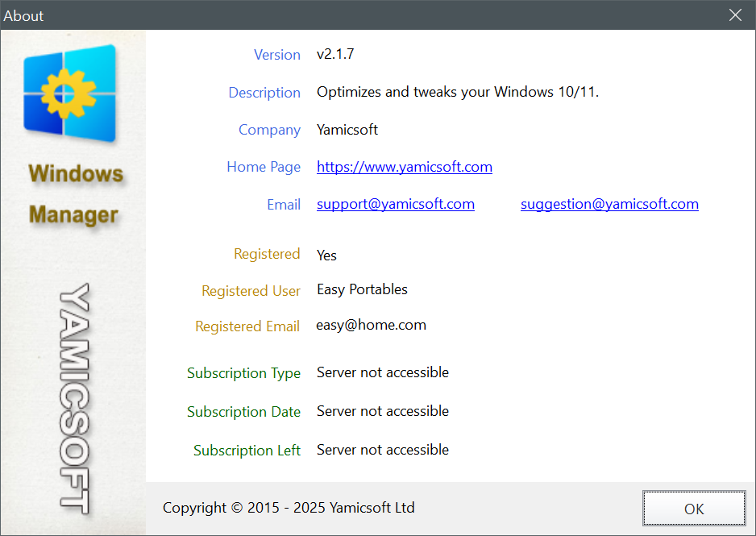756x536 pixels.
Task: Click the version value v2.1.7
Action: click(x=335, y=54)
